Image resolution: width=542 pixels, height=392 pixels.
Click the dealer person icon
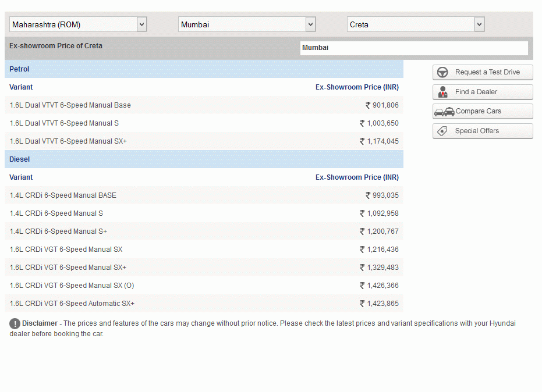[443, 92]
